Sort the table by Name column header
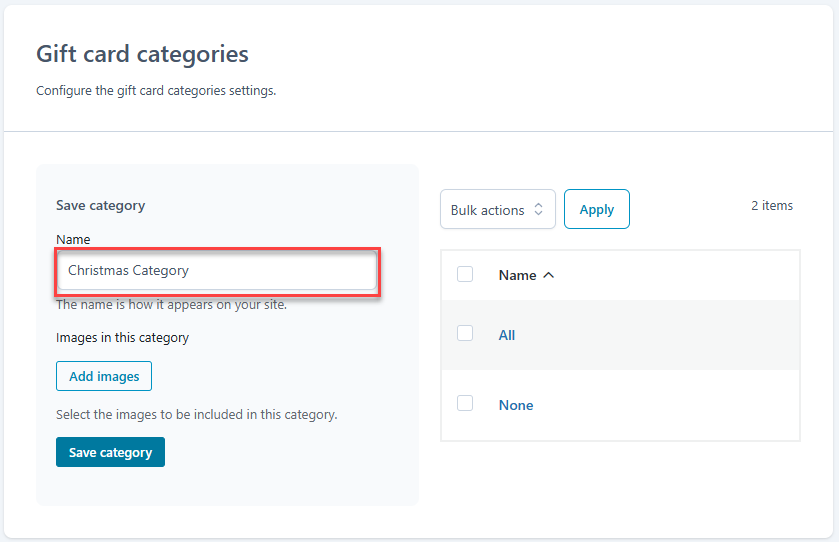Viewport: 839px width, 542px height. point(517,275)
